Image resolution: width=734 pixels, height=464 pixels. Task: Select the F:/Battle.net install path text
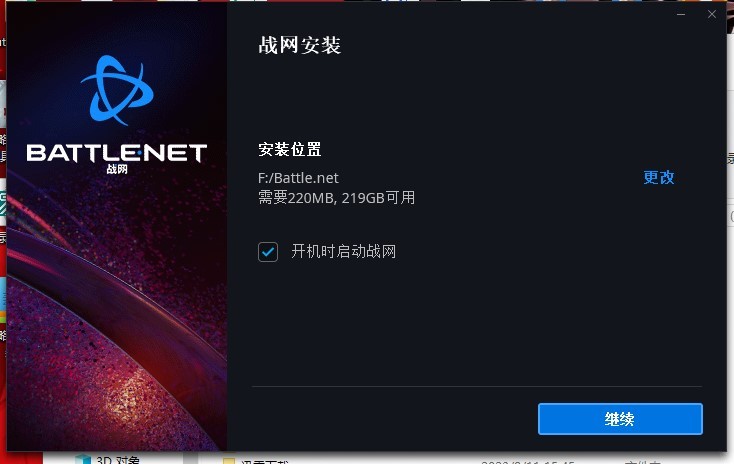298,178
